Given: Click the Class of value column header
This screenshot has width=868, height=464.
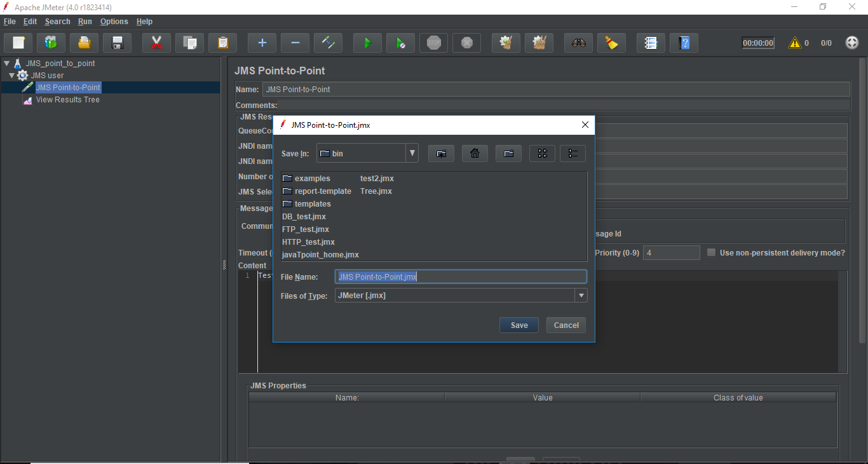Looking at the screenshot, I should [x=738, y=398].
